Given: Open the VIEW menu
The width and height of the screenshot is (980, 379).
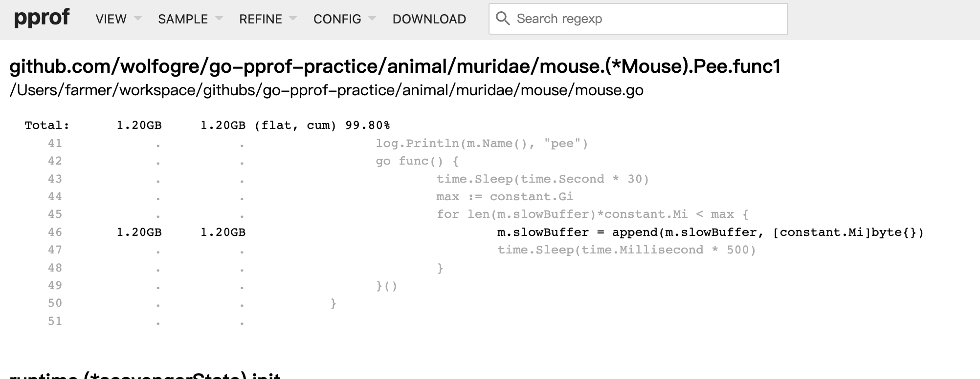Looking at the screenshot, I should [x=111, y=19].
